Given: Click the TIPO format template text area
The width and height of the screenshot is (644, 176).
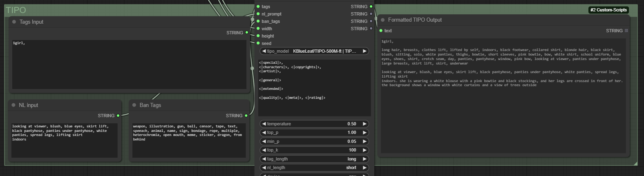Looking at the screenshot, I should (315, 88).
